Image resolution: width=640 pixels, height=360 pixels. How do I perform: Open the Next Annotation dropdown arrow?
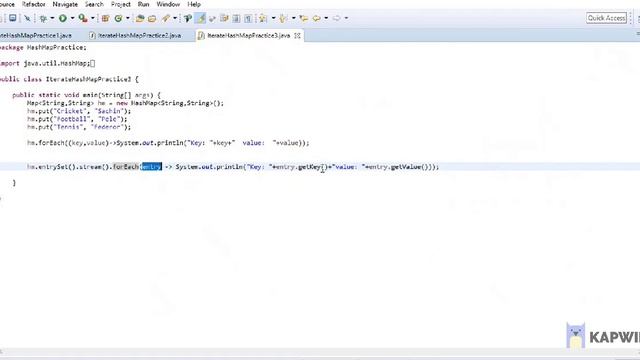pyautogui.click(x=273, y=18)
